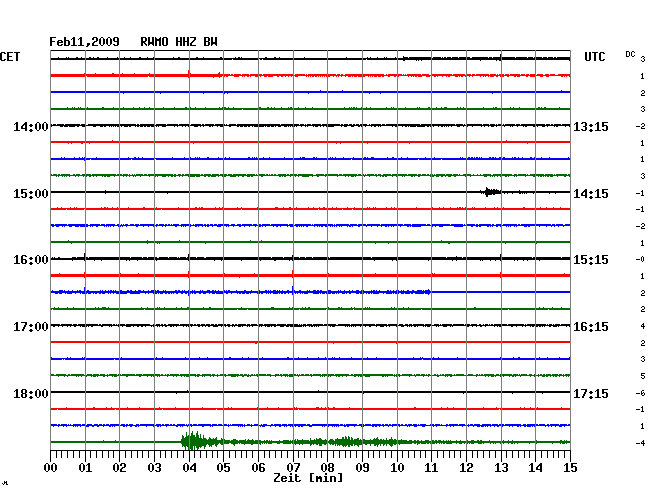Select minute tick label 10
Image resolution: width=650 pixels, height=494 pixels.
397,467
